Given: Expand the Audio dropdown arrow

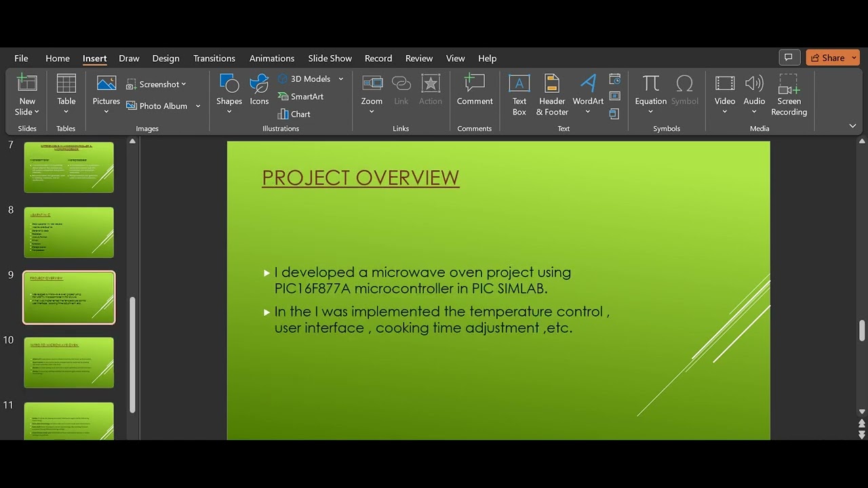Looking at the screenshot, I should [x=754, y=113].
